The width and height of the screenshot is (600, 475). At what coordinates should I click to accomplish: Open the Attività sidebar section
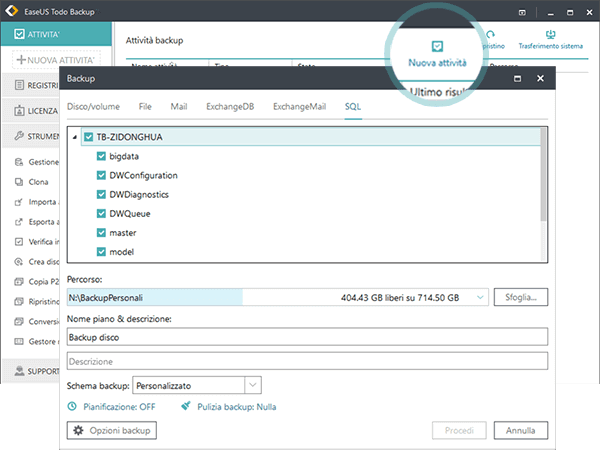[x=56, y=34]
